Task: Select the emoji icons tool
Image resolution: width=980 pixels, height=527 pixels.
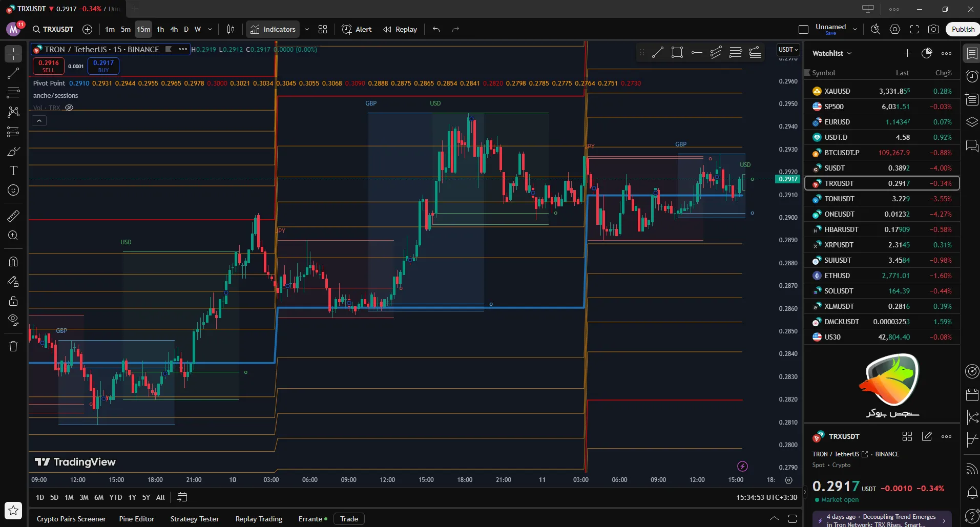Action: [x=13, y=190]
